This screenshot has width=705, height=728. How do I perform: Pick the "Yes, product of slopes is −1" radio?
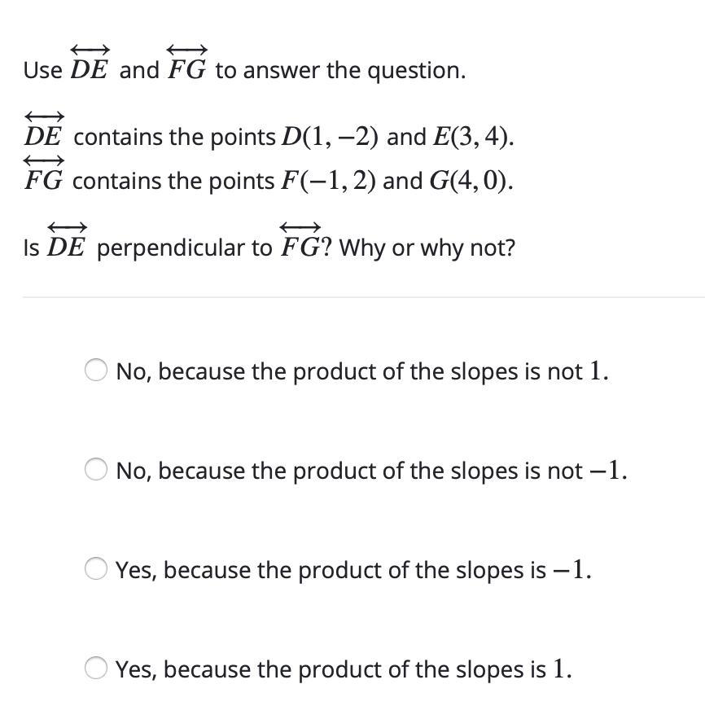pos(96,568)
